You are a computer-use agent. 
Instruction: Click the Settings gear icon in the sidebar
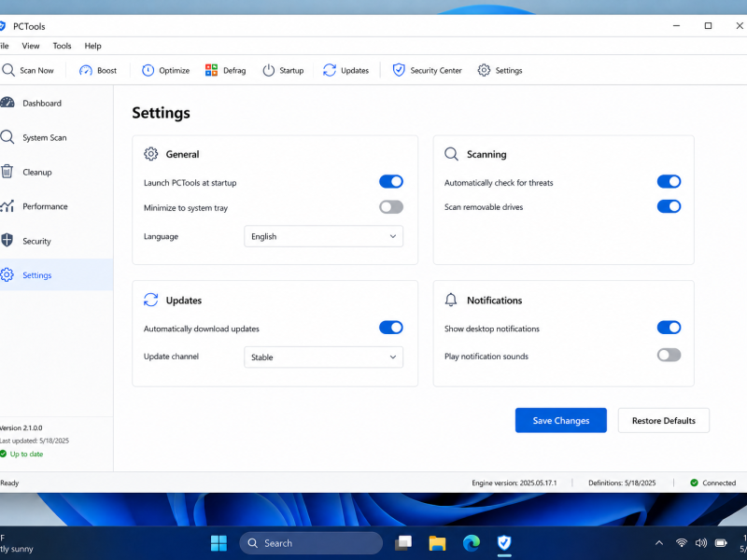[7, 274]
